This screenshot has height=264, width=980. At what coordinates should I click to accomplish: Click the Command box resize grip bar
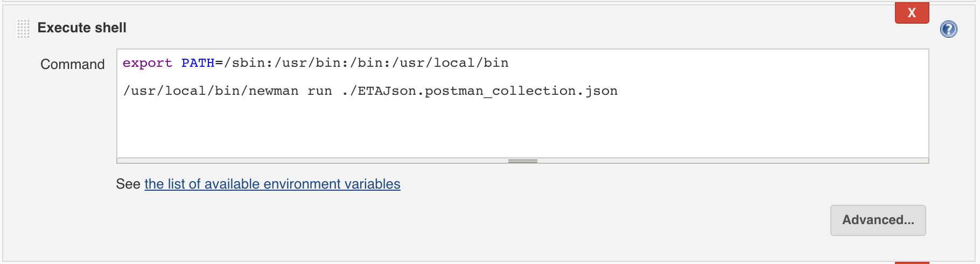click(x=522, y=161)
